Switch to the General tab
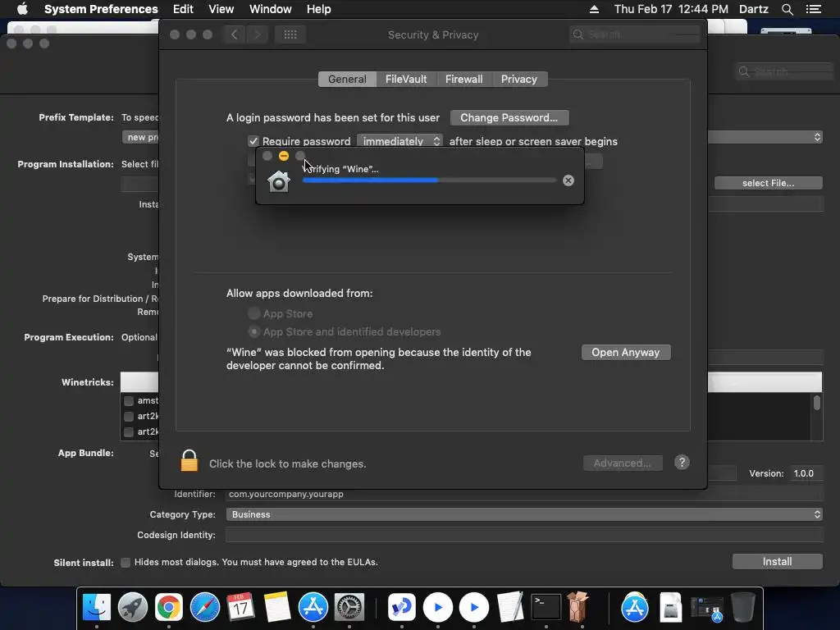The image size is (840, 630). (x=347, y=80)
